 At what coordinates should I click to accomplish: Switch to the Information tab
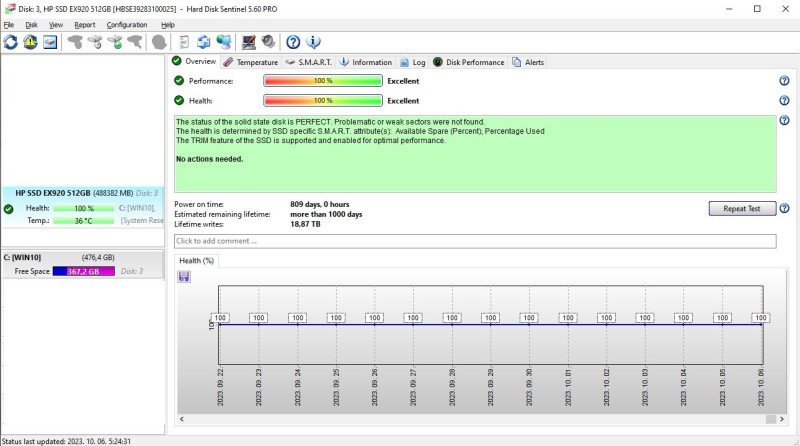tap(366, 62)
